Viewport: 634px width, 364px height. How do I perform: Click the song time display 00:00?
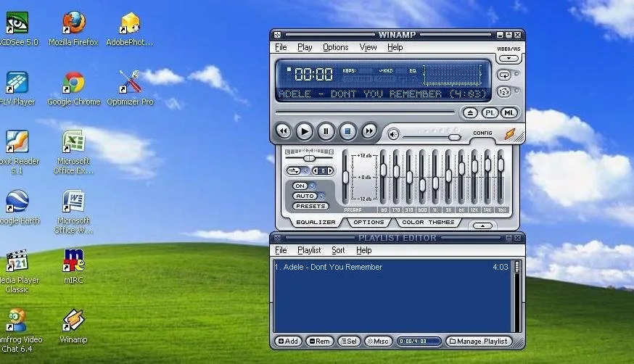tap(313, 75)
